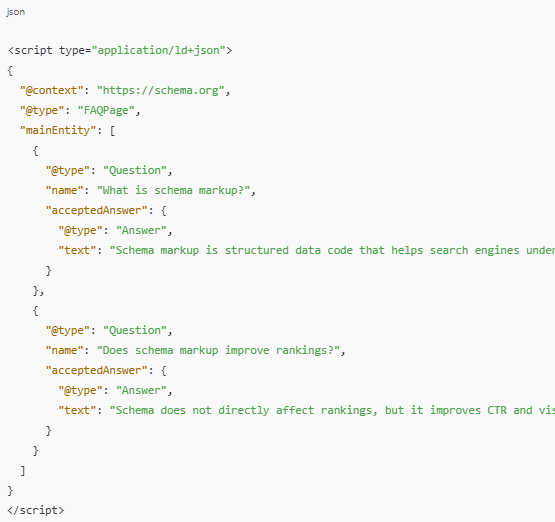Click the second "acceptedAnswer" key

tap(96, 370)
